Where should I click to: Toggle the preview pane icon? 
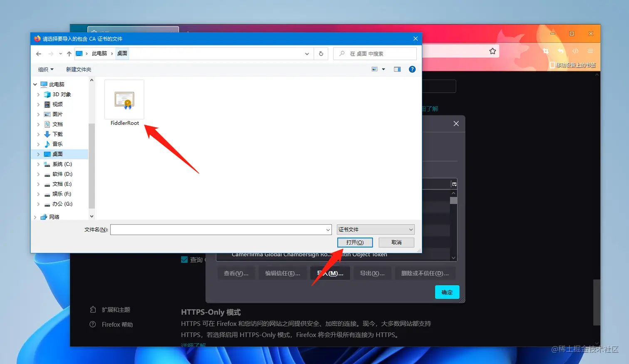point(397,69)
